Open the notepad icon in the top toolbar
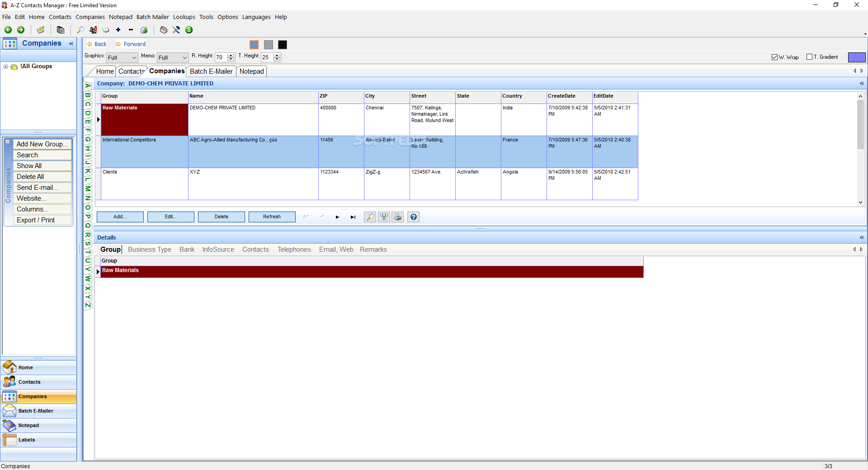 click(x=41, y=30)
